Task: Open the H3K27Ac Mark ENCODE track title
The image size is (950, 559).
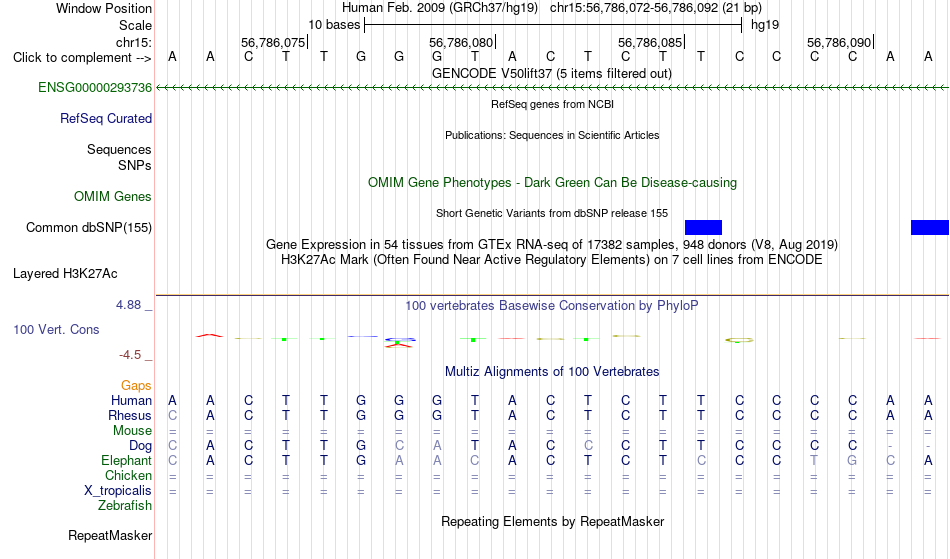Action: point(552,260)
